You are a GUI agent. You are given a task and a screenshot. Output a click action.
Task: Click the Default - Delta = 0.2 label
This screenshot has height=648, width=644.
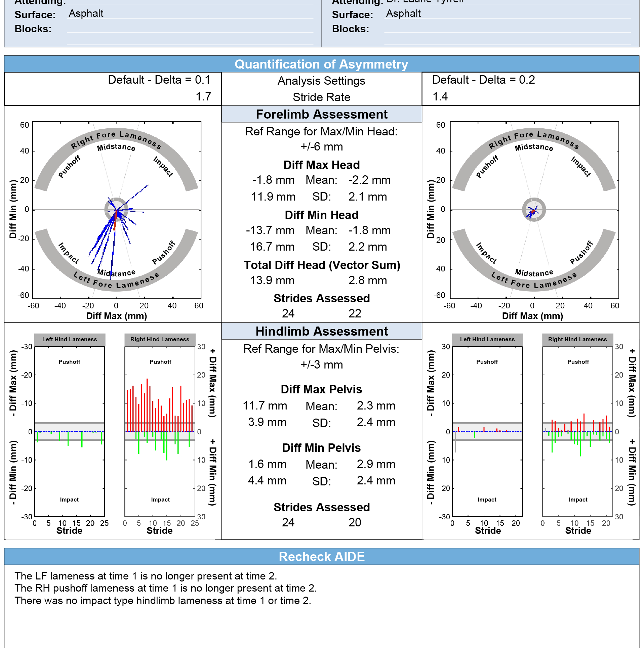tap(484, 80)
